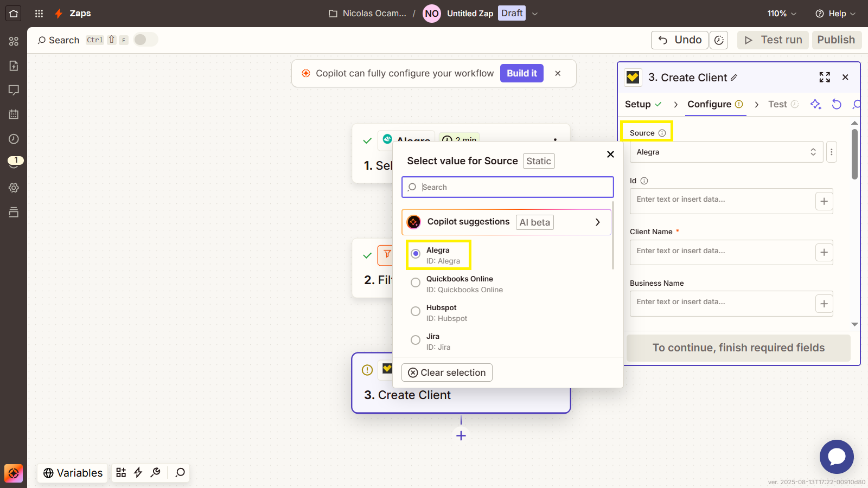Image resolution: width=868 pixels, height=488 pixels.
Task: Open the chat support bubble
Action: 837,457
